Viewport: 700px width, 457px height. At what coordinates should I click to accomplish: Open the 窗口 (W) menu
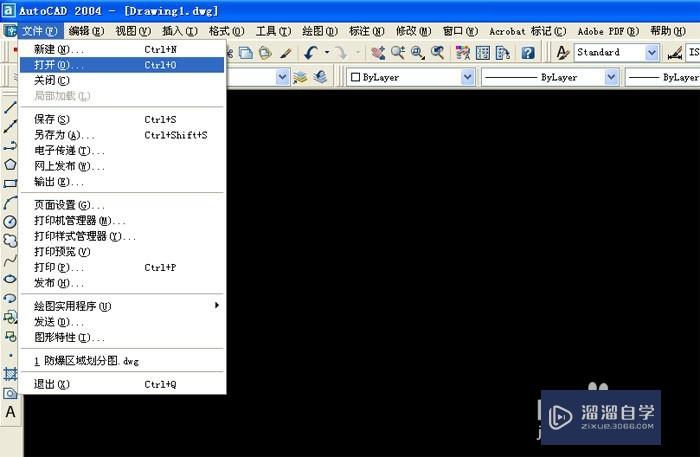pyautogui.click(x=460, y=31)
